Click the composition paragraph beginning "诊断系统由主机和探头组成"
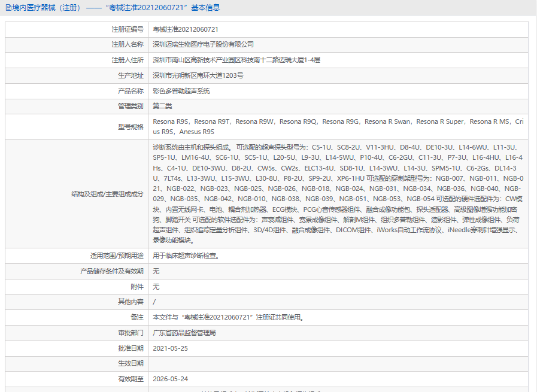537x392 pixels. pos(338,194)
